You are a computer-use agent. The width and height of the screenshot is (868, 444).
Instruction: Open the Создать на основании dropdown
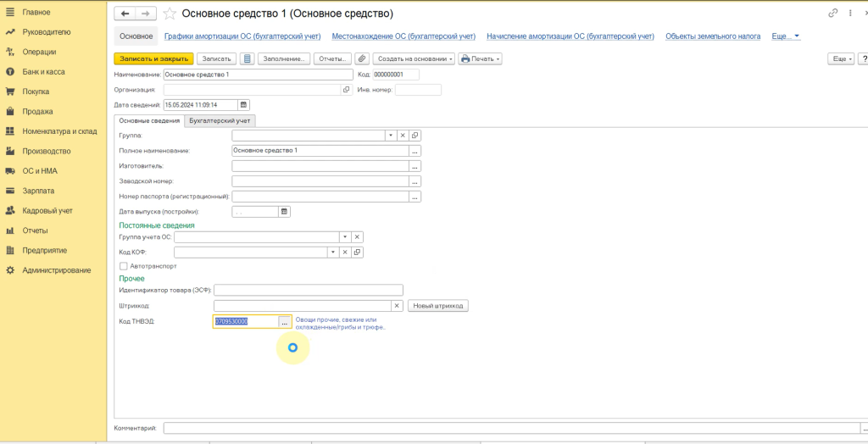[414, 58]
